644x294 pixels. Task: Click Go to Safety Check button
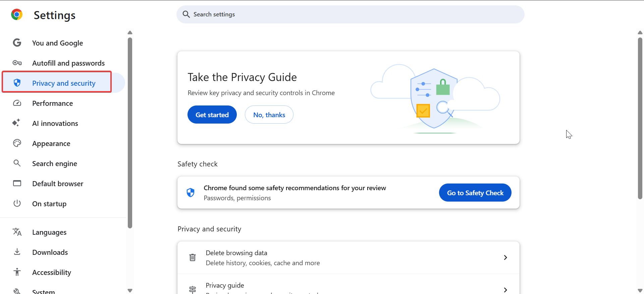(x=475, y=193)
